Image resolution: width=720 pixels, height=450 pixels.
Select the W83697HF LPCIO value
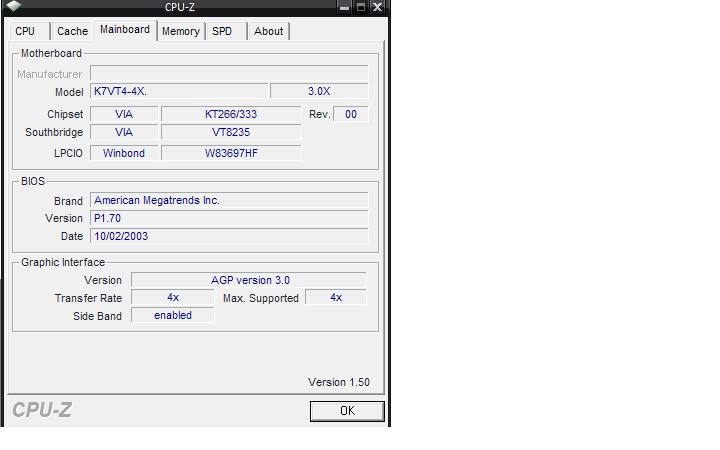(231, 153)
